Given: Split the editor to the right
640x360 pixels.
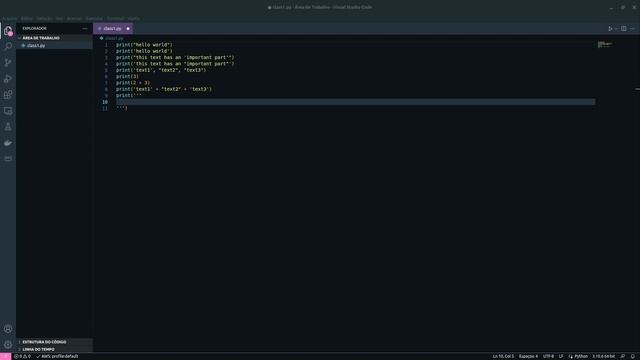Looking at the screenshot, I should coord(624,29).
